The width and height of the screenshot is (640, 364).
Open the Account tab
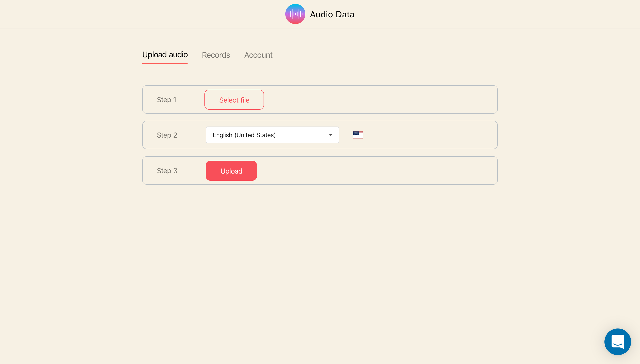coord(258,55)
